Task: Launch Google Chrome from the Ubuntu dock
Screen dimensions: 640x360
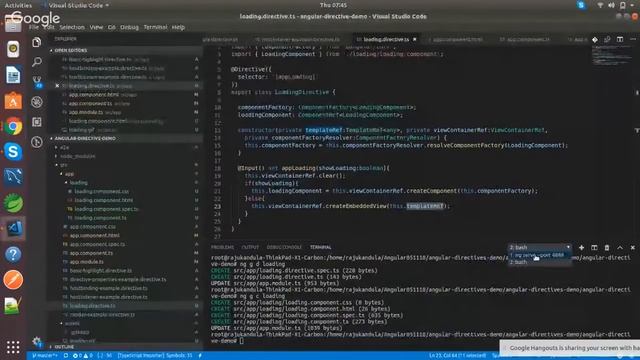Action: pyautogui.click(x=13, y=126)
